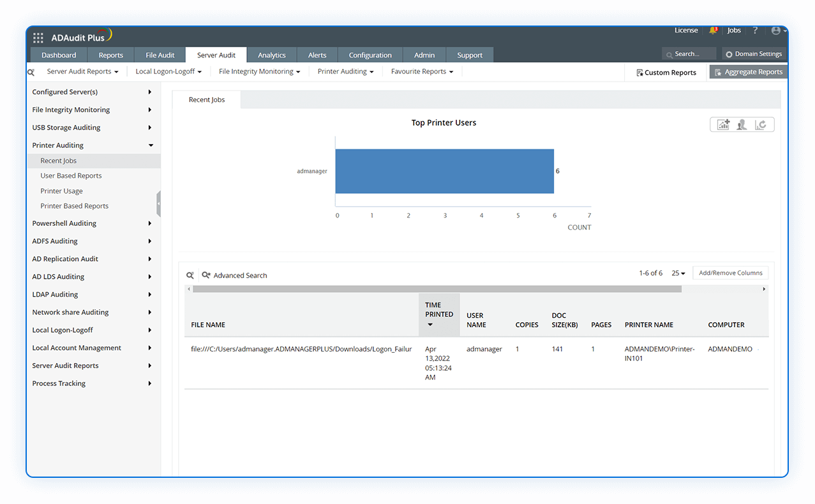This screenshot has width=815, height=504.
Task: Click the horizontal table scrollbar
Action: pyautogui.click(x=437, y=289)
